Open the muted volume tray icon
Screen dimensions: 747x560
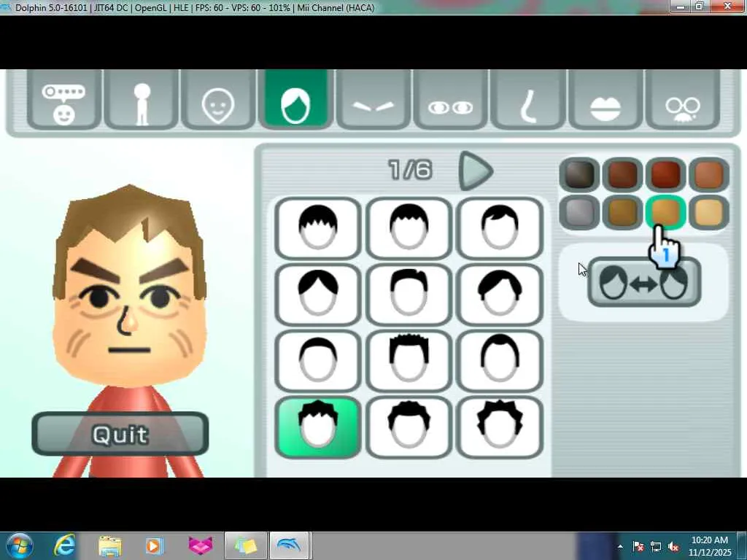[673, 547]
